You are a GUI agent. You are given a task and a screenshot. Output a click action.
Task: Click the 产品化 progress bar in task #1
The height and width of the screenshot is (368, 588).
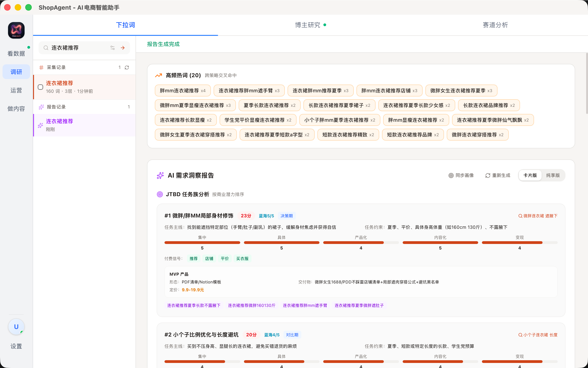click(361, 242)
